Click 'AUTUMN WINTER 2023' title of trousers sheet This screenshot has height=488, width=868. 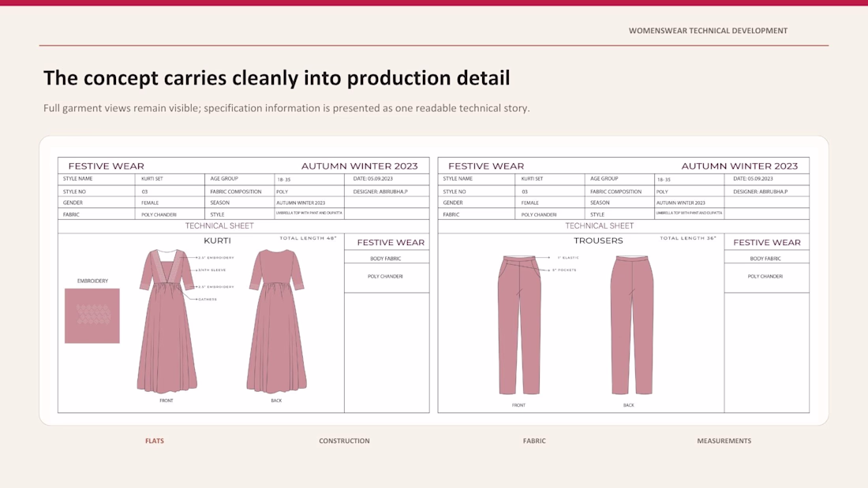[x=739, y=166]
